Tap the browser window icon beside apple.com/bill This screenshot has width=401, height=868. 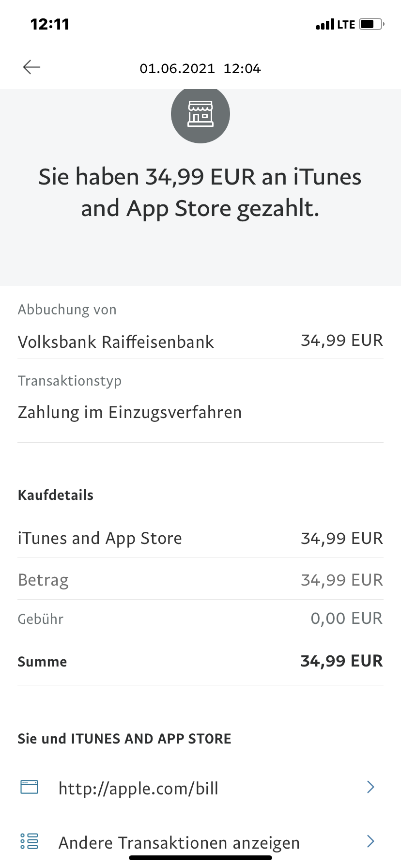point(29,787)
